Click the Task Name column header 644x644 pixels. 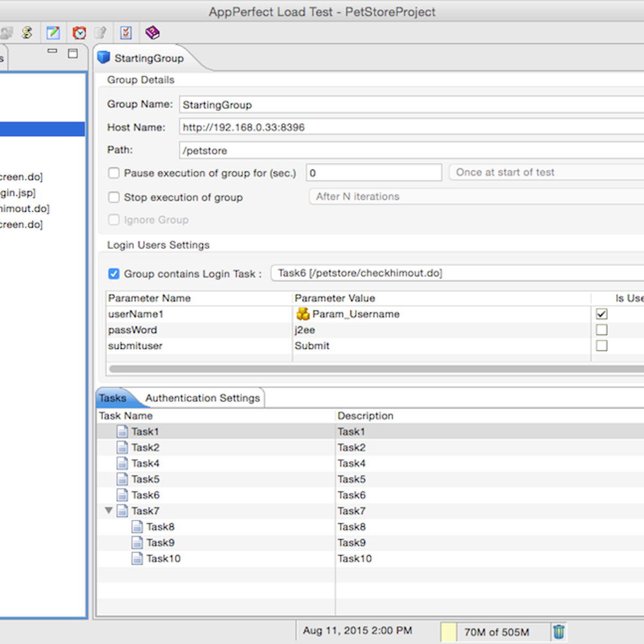click(x=216, y=416)
